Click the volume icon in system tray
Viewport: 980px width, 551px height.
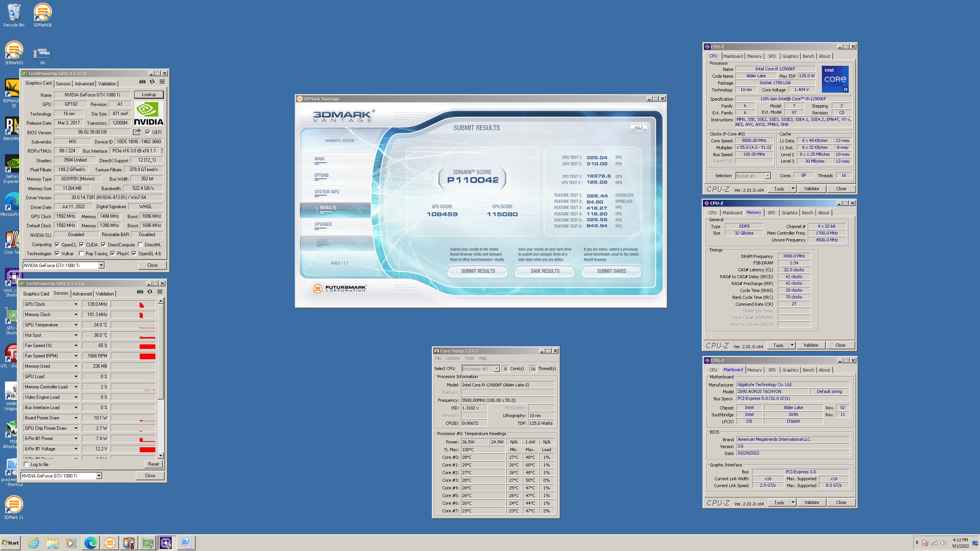click(x=944, y=543)
